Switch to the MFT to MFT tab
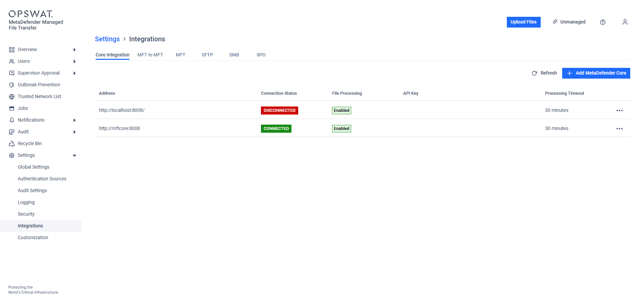The width and height of the screenshot is (644, 306). [x=150, y=55]
